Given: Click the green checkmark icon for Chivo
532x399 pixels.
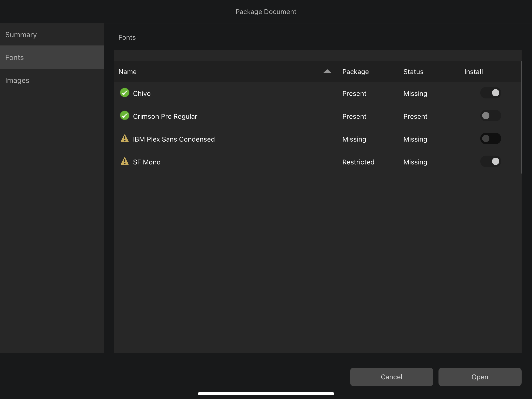Looking at the screenshot, I should [x=124, y=93].
